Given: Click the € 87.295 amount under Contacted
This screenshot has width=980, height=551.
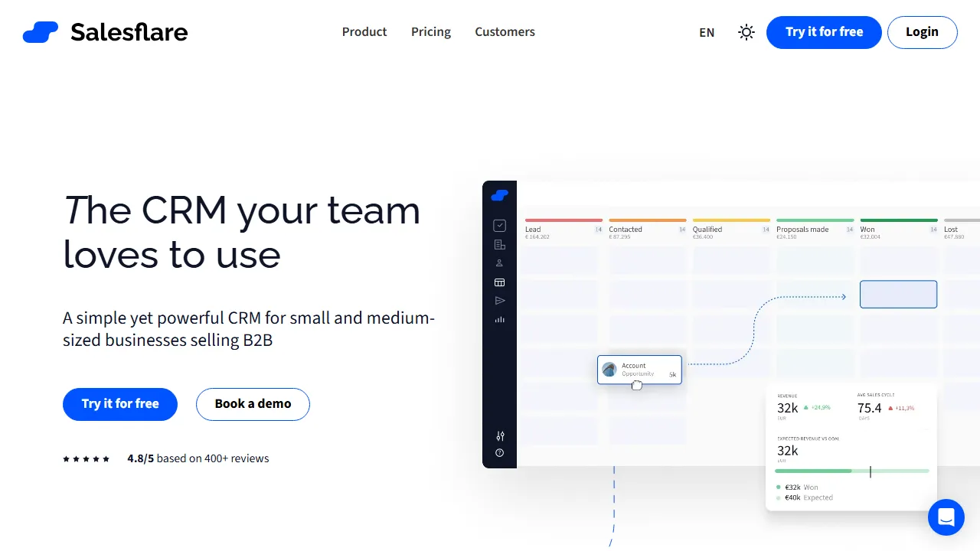Looking at the screenshot, I should click(x=620, y=237).
